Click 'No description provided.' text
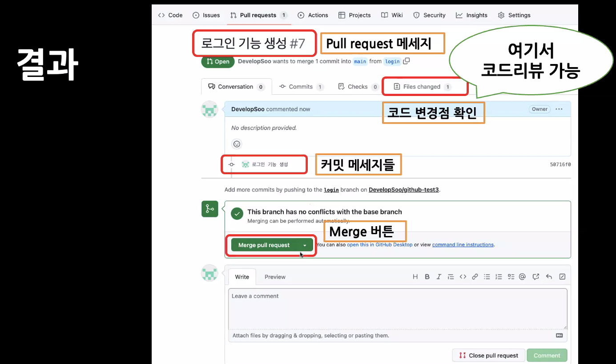Image resolution: width=616 pixels, height=364 pixels. (x=264, y=128)
